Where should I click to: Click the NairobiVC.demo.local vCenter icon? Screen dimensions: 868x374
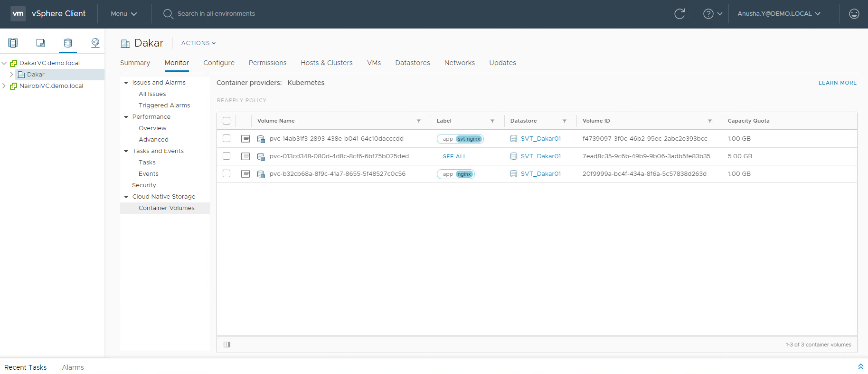13,86
